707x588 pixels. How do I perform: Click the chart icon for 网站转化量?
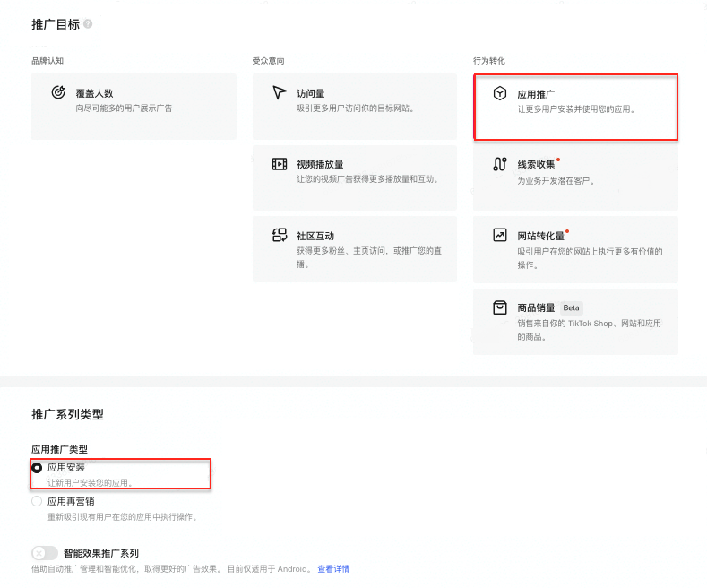(500, 236)
